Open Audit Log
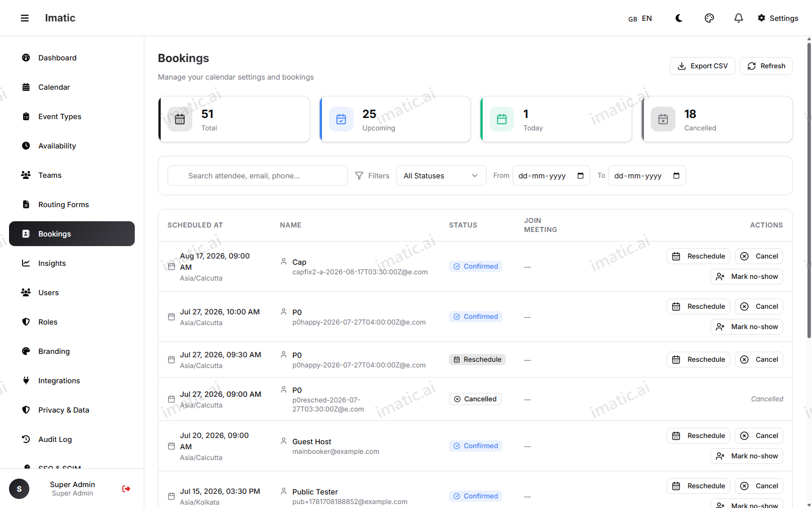This screenshot has width=812, height=508. pyautogui.click(x=72, y=439)
